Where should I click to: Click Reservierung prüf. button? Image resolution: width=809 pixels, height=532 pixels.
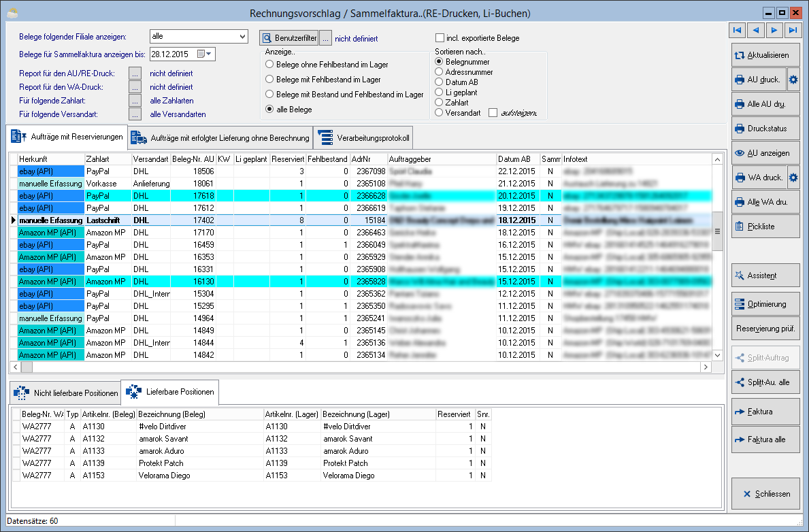765,329
